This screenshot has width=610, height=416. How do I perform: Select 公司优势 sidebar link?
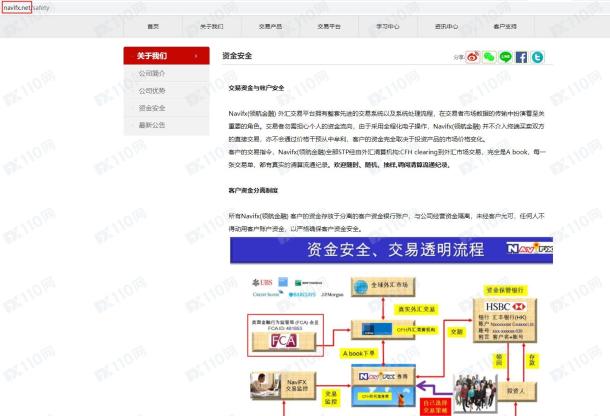click(153, 92)
